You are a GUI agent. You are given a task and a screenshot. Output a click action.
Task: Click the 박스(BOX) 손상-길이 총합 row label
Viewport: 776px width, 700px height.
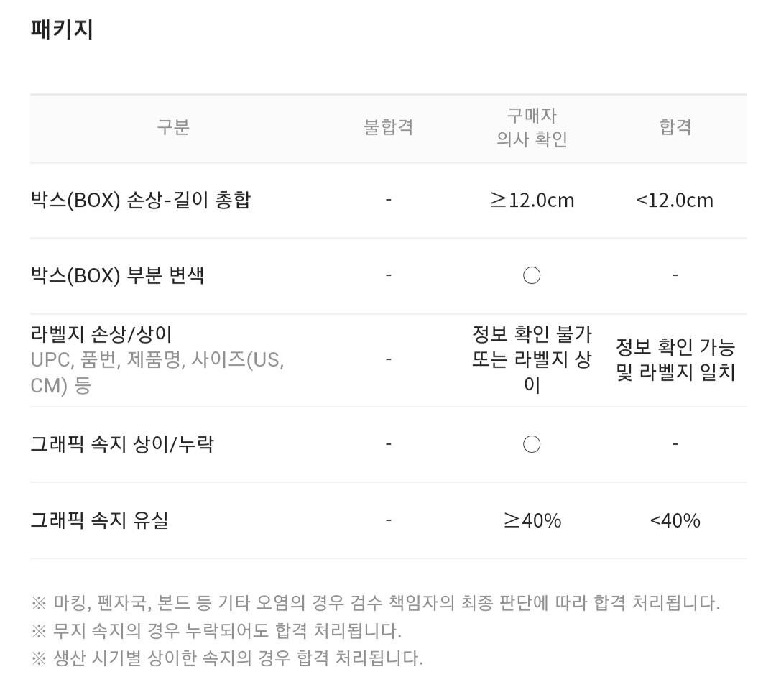[x=141, y=200]
